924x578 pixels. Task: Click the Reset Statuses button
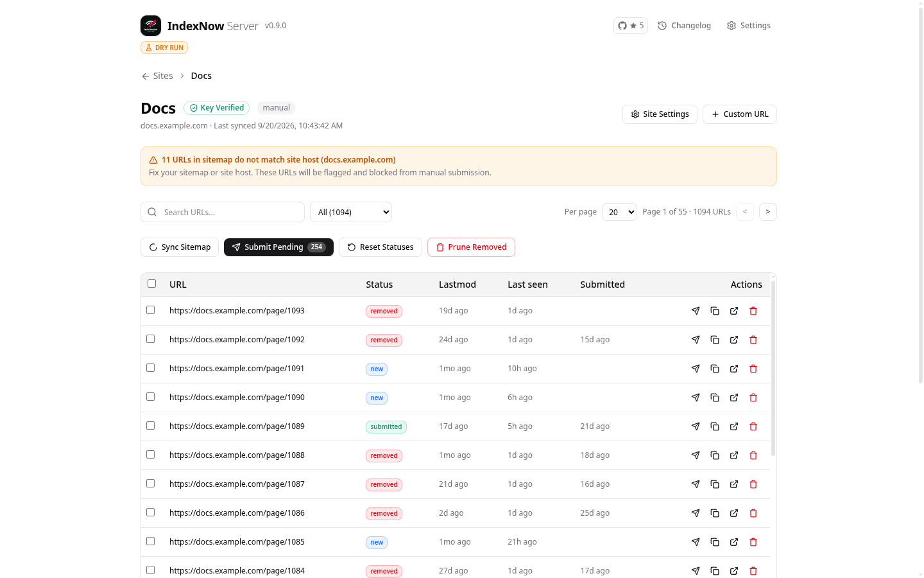click(x=381, y=247)
